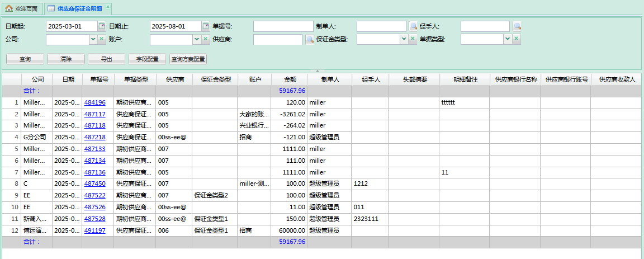Switch to the 欢迎页面 tab

22,9
